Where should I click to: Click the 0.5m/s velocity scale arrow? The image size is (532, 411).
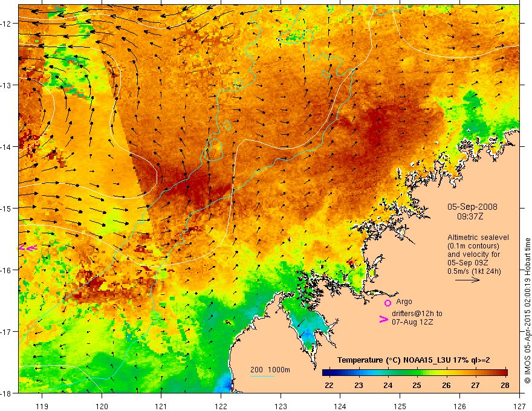[x=467, y=280]
